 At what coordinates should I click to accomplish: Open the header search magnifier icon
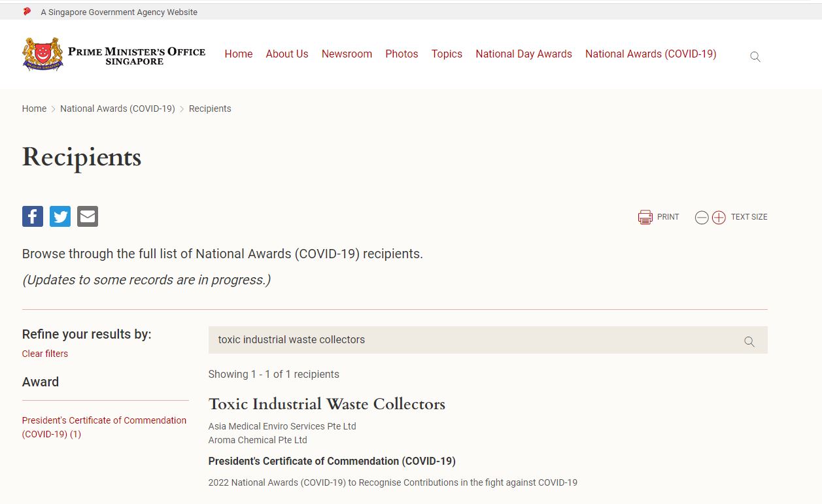coord(755,57)
